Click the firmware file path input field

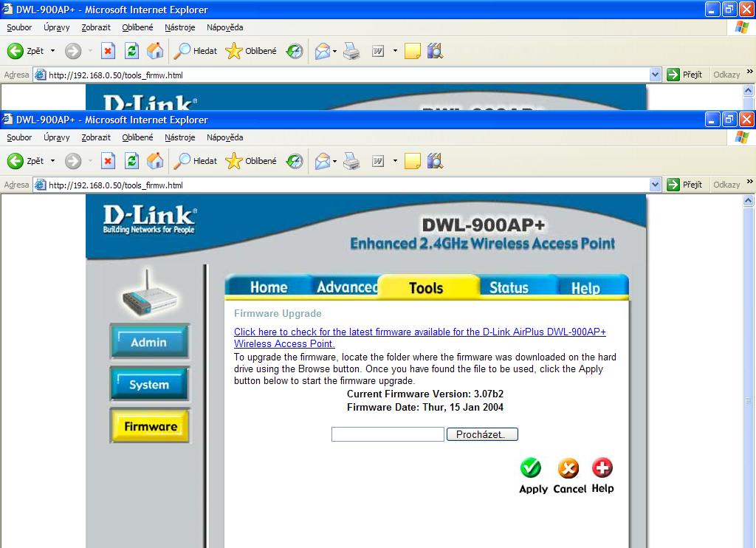[x=388, y=434]
